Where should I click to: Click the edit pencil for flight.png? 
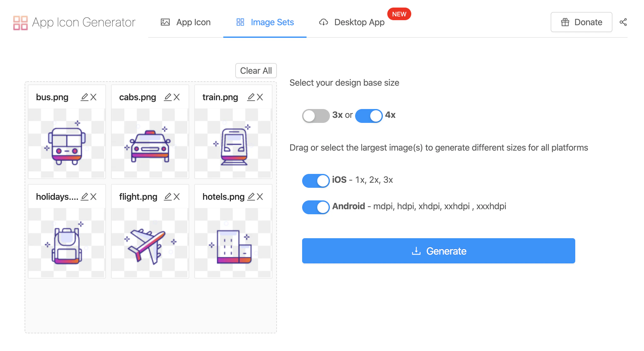point(168,197)
